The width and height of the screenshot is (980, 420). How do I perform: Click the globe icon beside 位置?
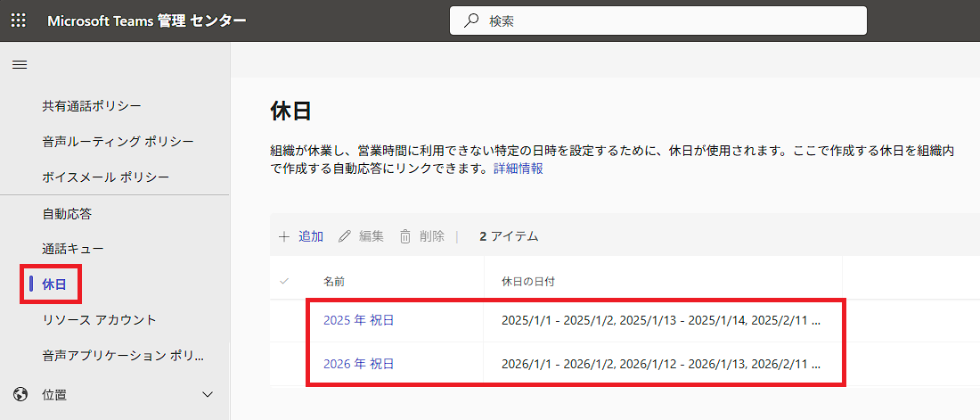(x=20, y=394)
